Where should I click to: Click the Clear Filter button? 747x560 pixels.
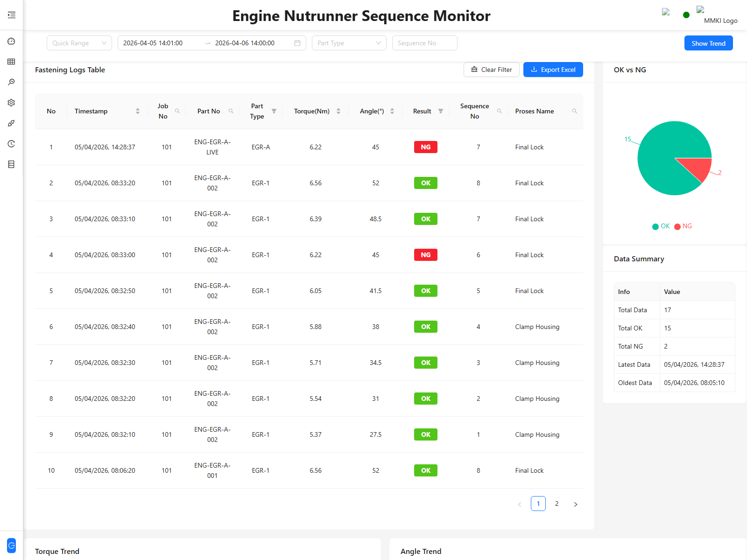(492, 70)
